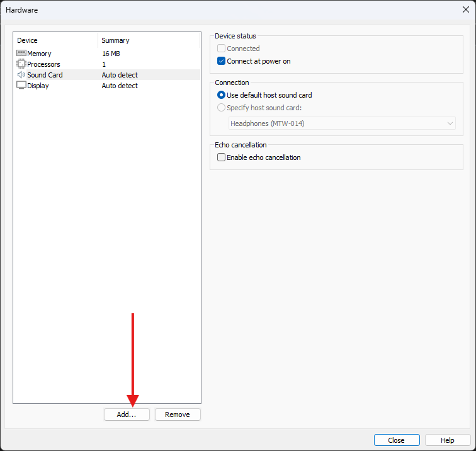Screen dimensions: 476x451
Task: Sort by the Device column header
Action: (x=55, y=40)
